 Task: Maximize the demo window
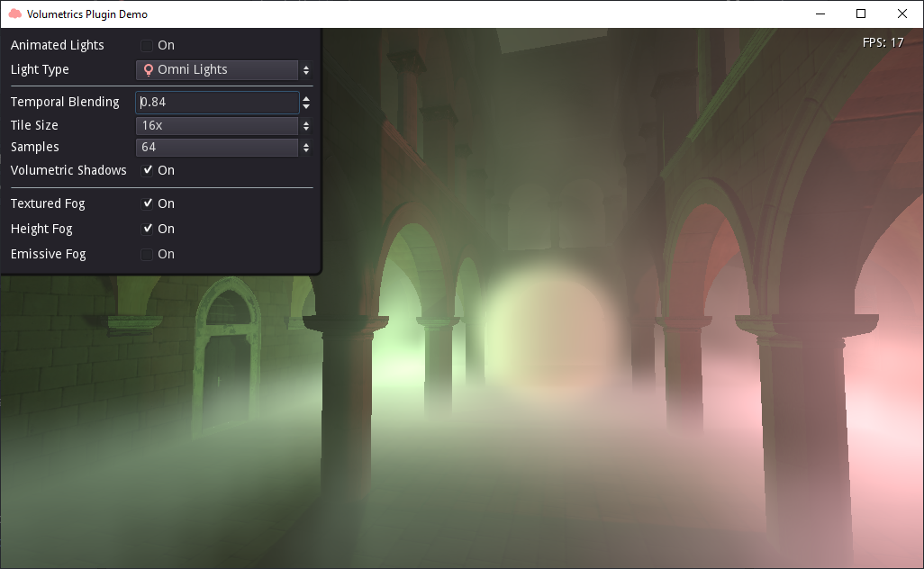point(861,14)
